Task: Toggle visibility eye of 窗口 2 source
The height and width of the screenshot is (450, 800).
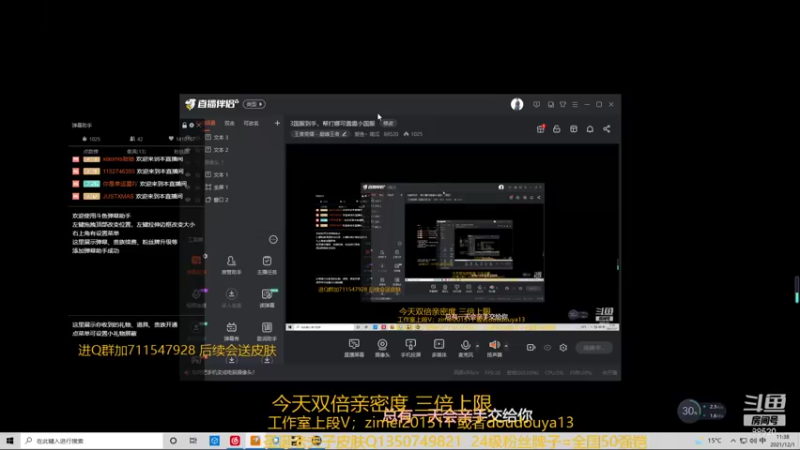Action: (x=188, y=199)
